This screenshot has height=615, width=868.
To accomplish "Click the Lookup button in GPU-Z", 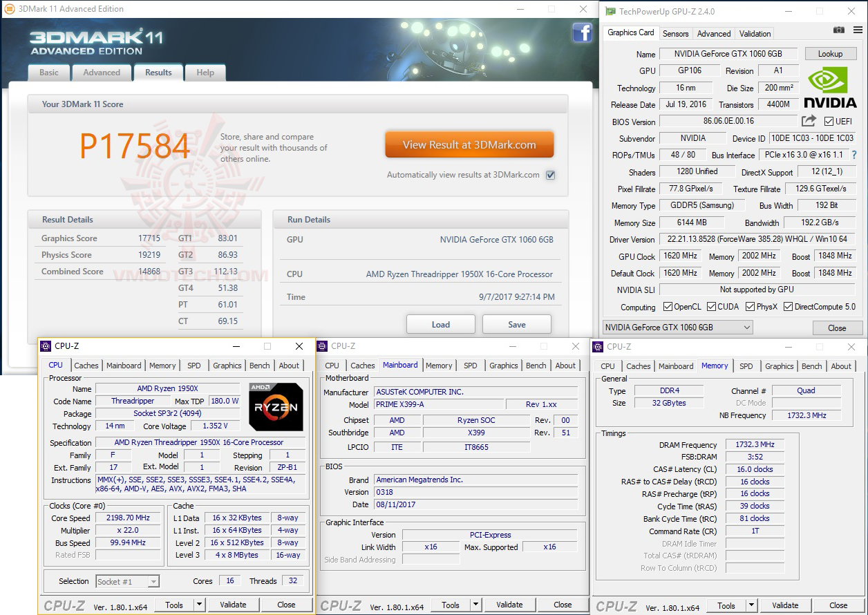I will pyautogui.click(x=831, y=53).
